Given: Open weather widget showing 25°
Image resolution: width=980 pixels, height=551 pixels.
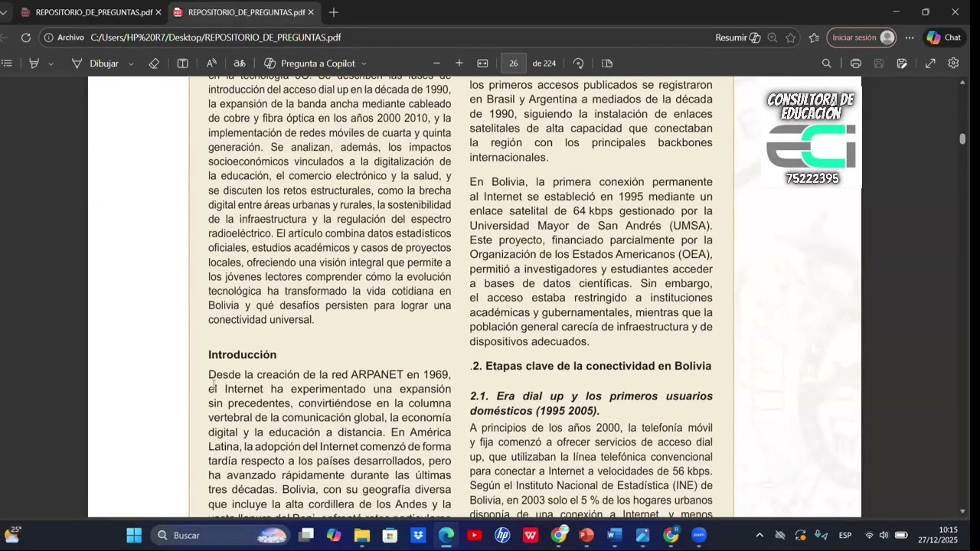Looking at the screenshot, I should click(x=13, y=534).
